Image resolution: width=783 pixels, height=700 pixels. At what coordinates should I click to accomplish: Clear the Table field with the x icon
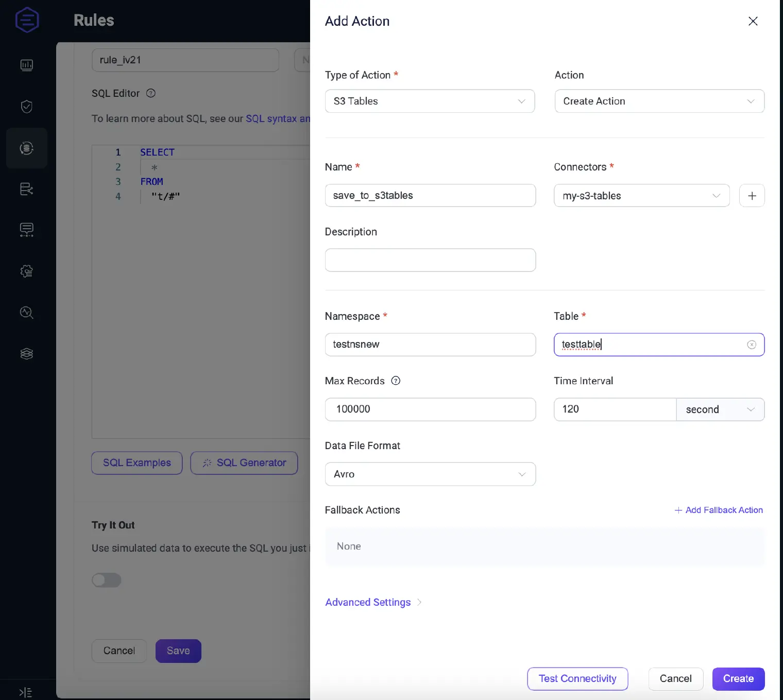click(752, 345)
